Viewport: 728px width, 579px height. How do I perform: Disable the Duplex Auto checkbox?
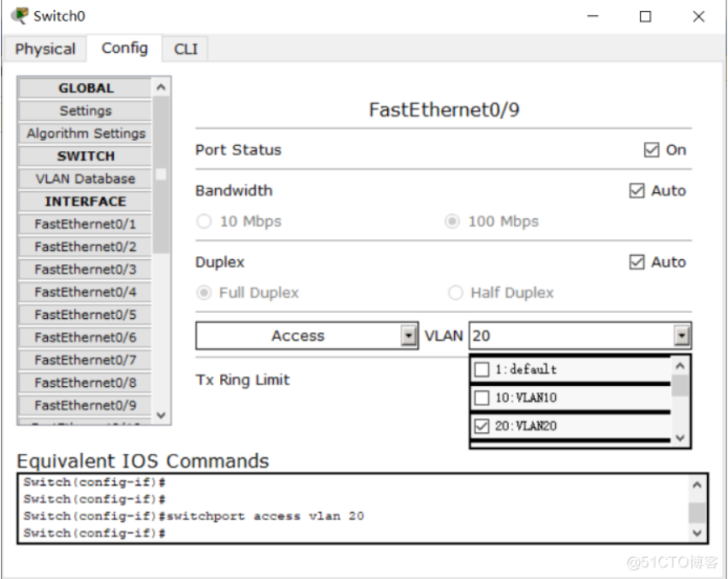pos(637,263)
